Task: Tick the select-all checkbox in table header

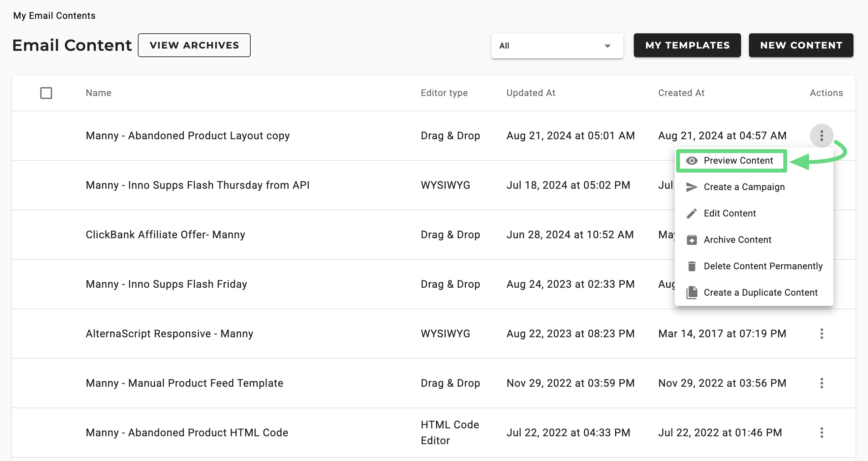Action: pos(46,93)
